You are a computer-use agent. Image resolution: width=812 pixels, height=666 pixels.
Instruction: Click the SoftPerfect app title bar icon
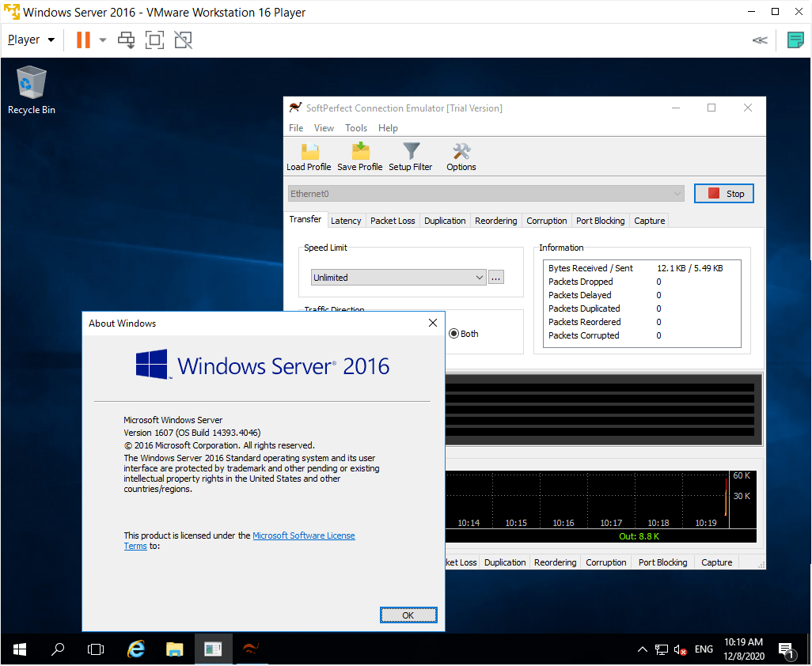point(295,108)
